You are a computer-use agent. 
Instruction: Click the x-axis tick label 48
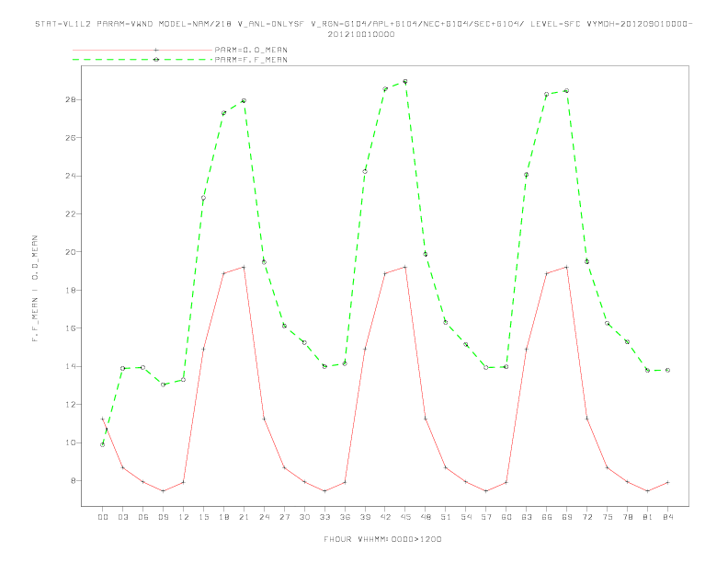click(426, 517)
